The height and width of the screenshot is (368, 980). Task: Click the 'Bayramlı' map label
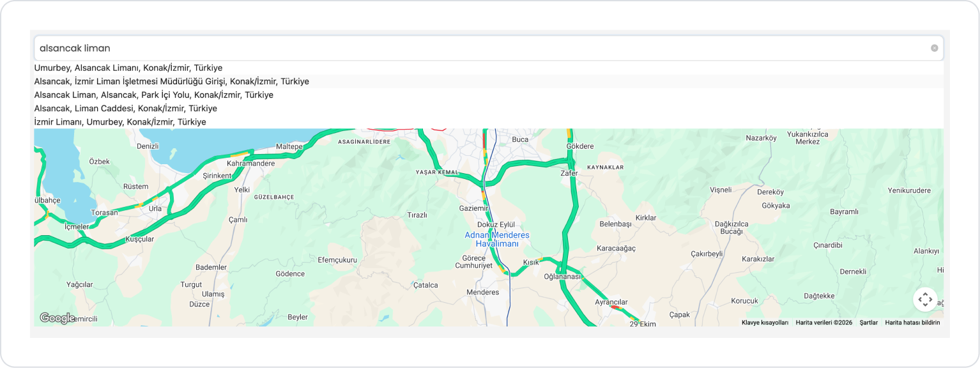pyautogui.click(x=844, y=211)
